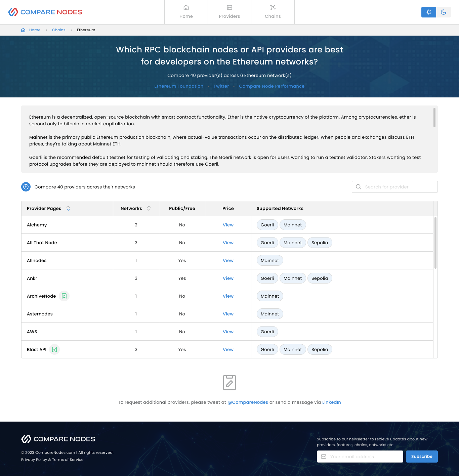Click the info icon beside Compare 40 providers
Viewport: 459px width, 476px height.
pyautogui.click(x=26, y=187)
